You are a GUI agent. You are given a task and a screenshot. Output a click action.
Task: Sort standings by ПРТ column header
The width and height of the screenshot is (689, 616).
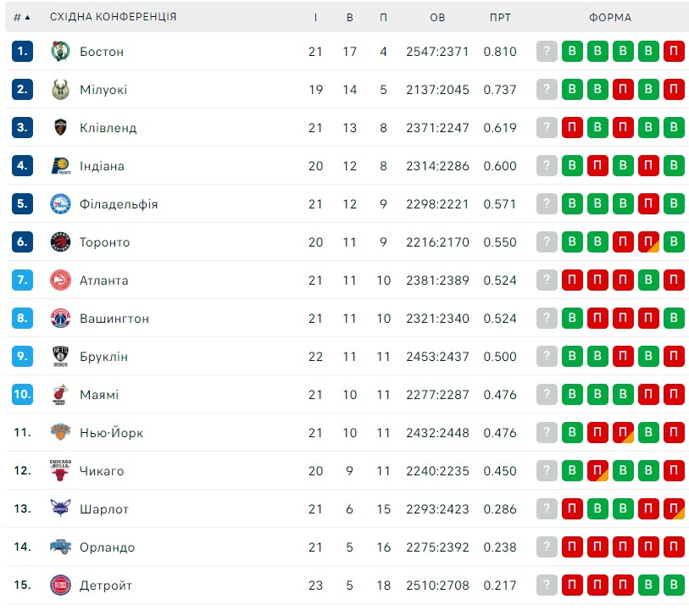point(500,17)
